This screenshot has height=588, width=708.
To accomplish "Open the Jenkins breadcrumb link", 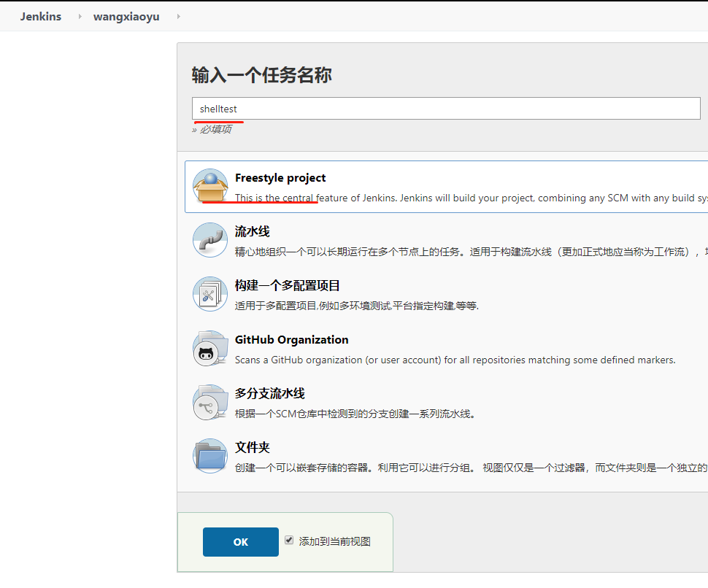I will click(41, 16).
